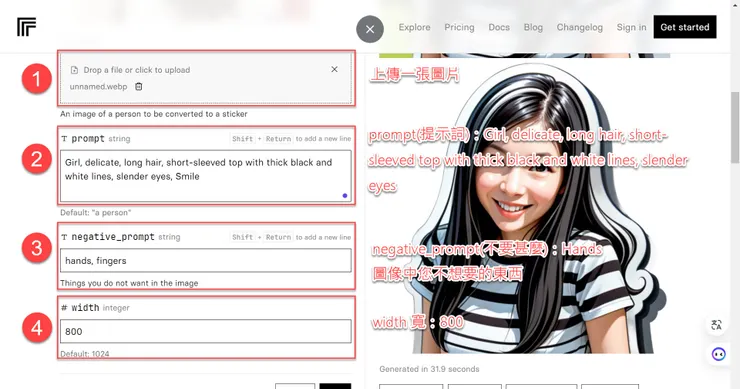The image size is (740, 389).
Task: Click Sign in
Action: 631,27
